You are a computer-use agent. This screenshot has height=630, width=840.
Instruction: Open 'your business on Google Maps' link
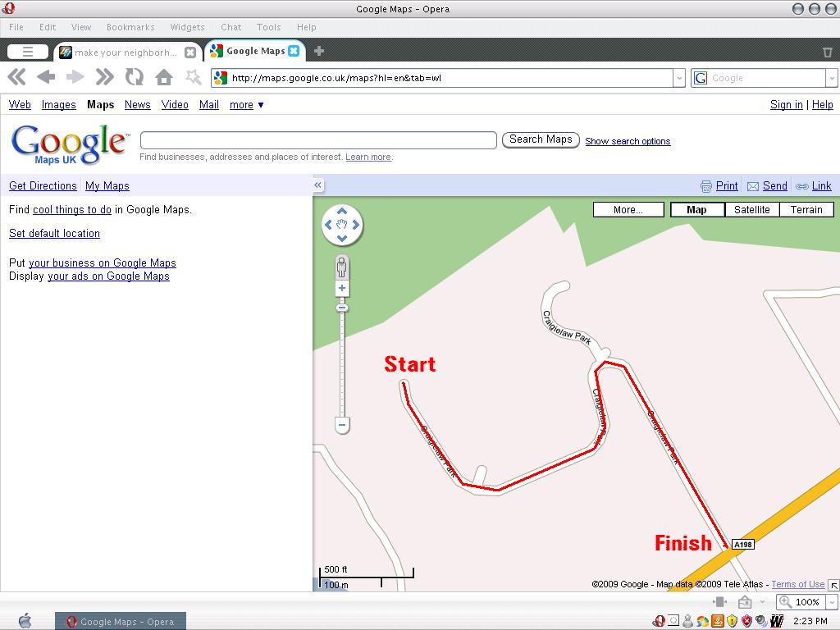click(x=103, y=262)
